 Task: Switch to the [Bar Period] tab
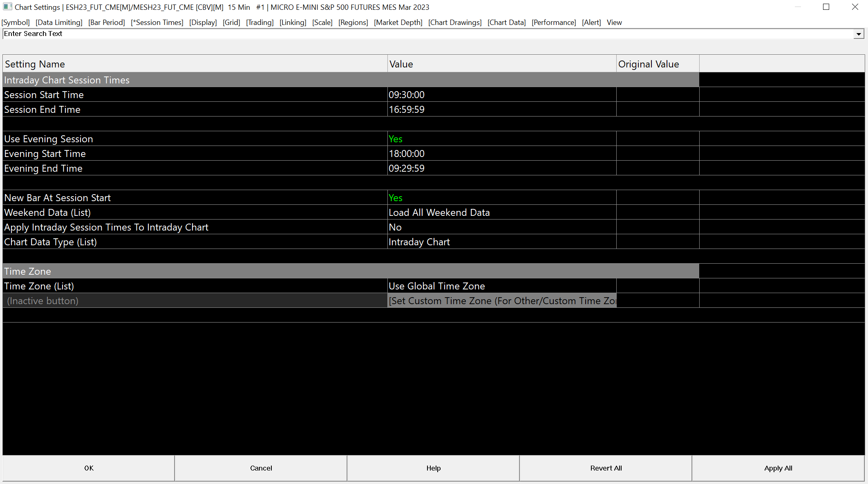coord(107,22)
